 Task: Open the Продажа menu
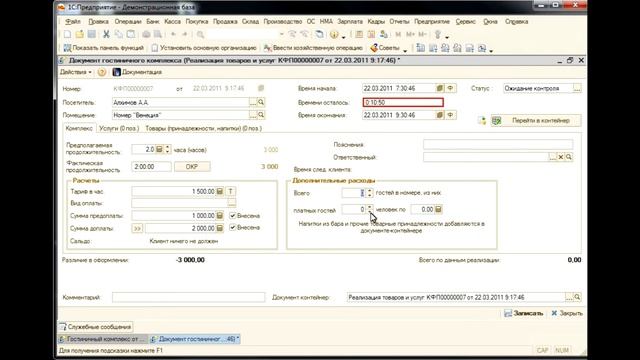coord(225,22)
